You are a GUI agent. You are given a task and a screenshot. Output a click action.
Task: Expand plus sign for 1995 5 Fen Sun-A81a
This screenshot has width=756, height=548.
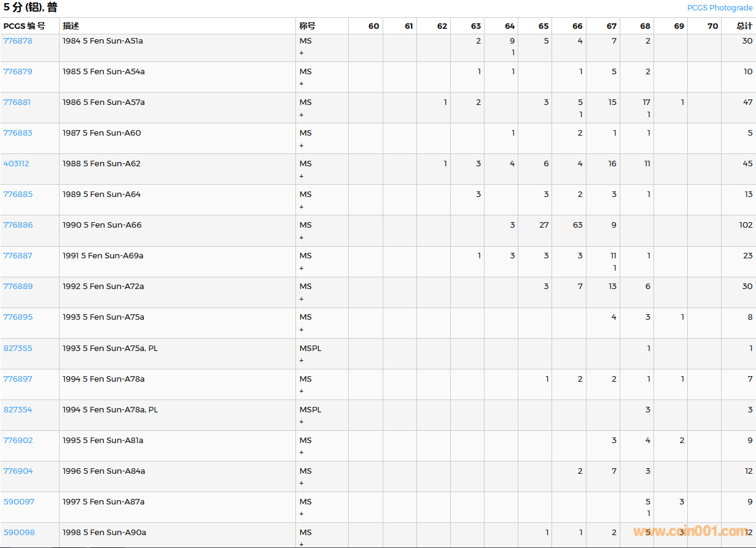pos(302,452)
